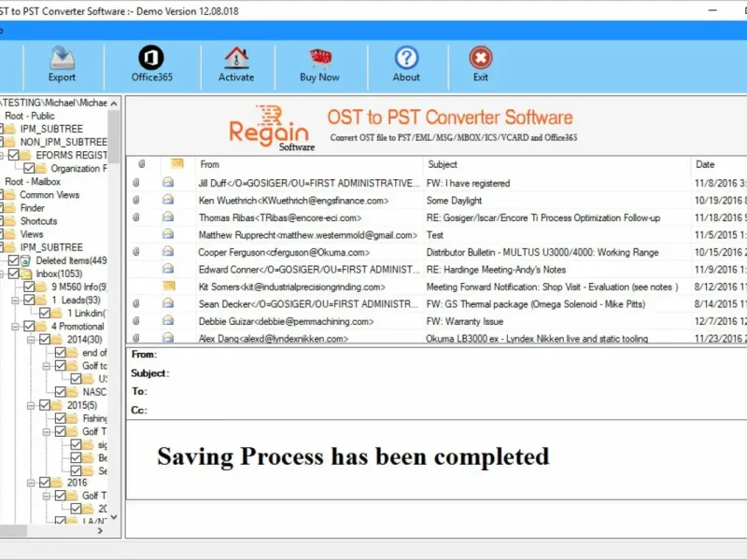The image size is (747, 560).
Task: Click the Inbox(1053) folder icon
Action: tap(26, 273)
